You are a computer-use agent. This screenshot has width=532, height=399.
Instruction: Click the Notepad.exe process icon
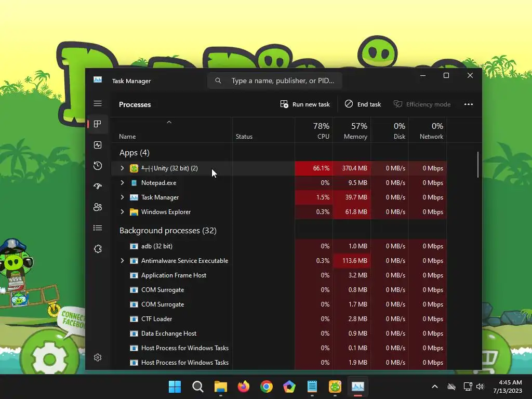point(134,183)
